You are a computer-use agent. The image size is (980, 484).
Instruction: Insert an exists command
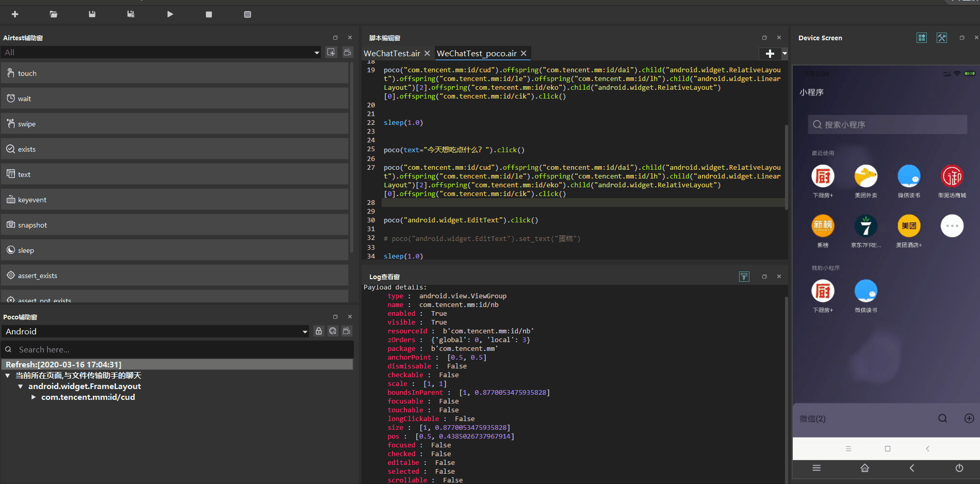click(x=174, y=149)
